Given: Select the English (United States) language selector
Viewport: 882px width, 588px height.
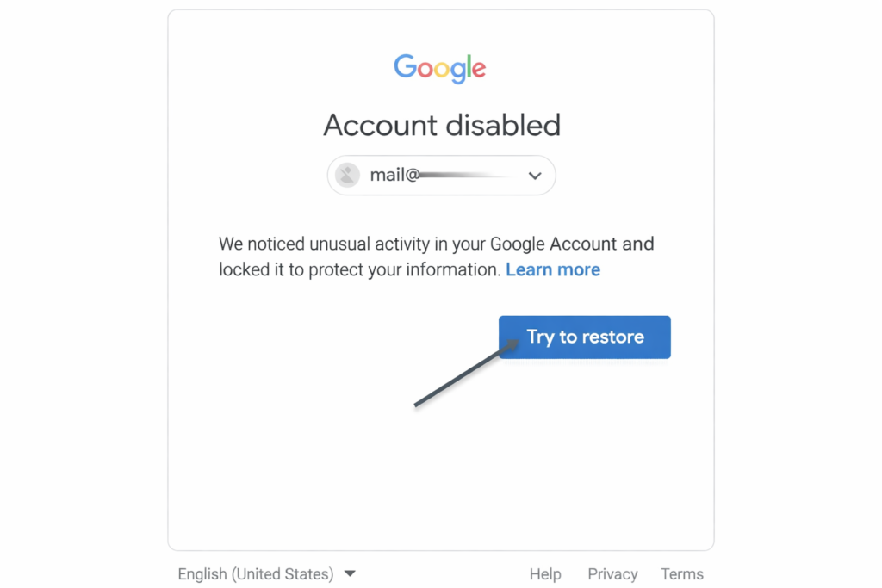Looking at the screenshot, I should click(x=256, y=574).
